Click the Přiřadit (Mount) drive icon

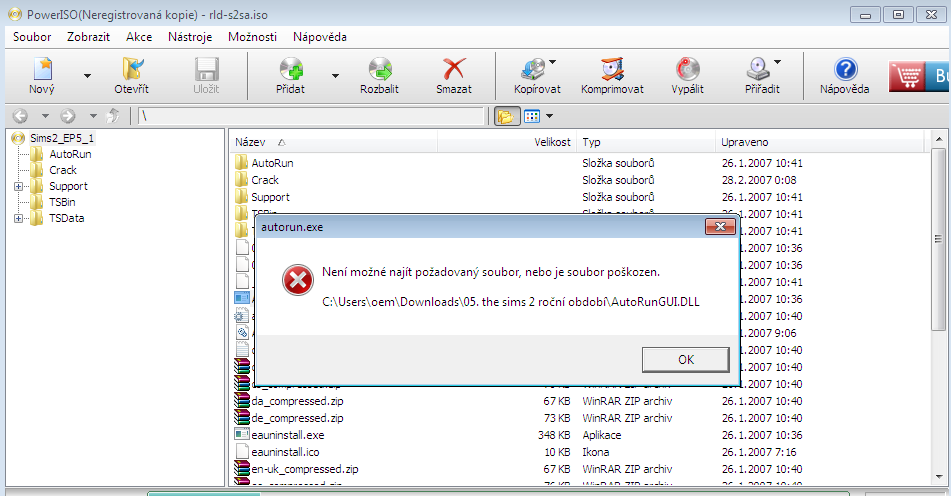click(758, 69)
